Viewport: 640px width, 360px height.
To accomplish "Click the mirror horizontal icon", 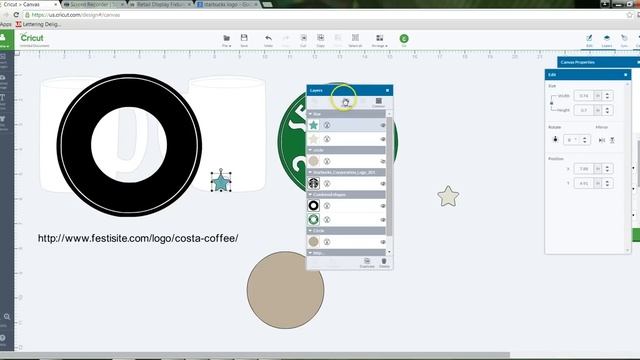I will coord(602,140).
